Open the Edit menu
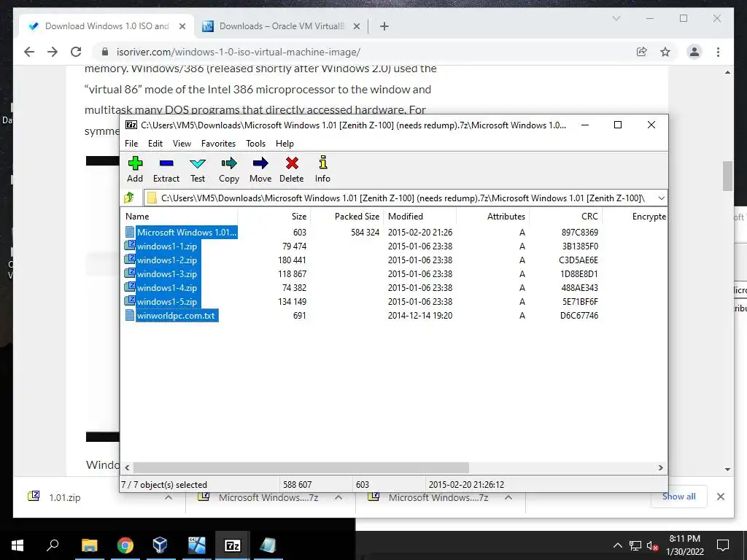This screenshot has width=747, height=560. [155, 144]
